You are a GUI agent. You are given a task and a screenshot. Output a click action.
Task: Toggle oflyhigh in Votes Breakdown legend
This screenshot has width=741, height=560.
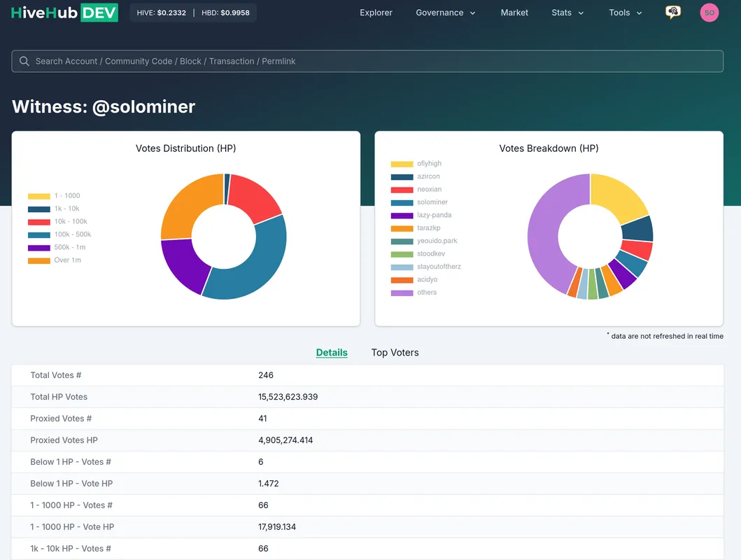point(416,164)
